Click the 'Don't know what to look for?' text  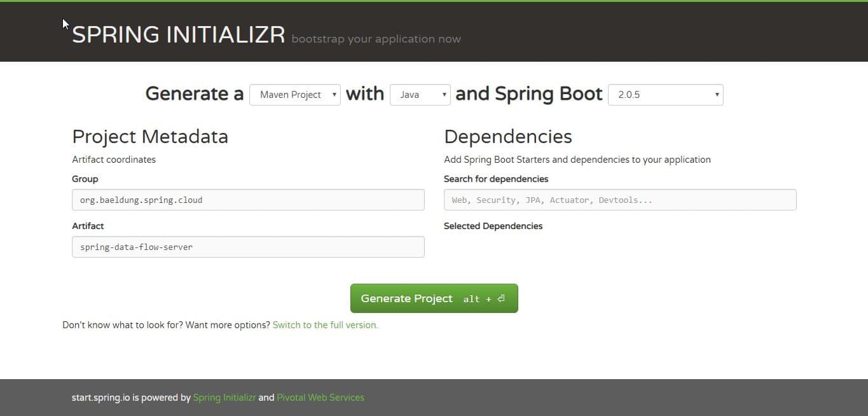tap(123, 325)
